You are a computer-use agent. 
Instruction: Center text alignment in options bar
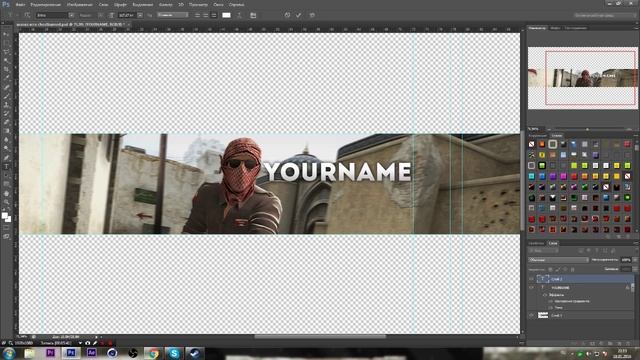click(205, 15)
